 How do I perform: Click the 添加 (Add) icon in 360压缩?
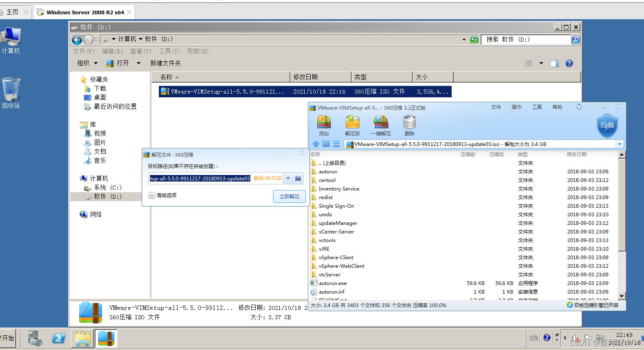click(x=324, y=126)
